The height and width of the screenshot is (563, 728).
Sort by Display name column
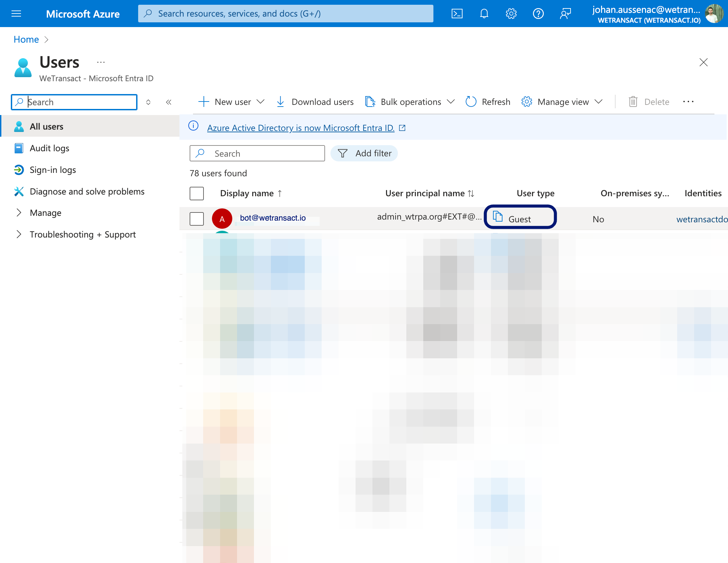[x=251, y=193]
